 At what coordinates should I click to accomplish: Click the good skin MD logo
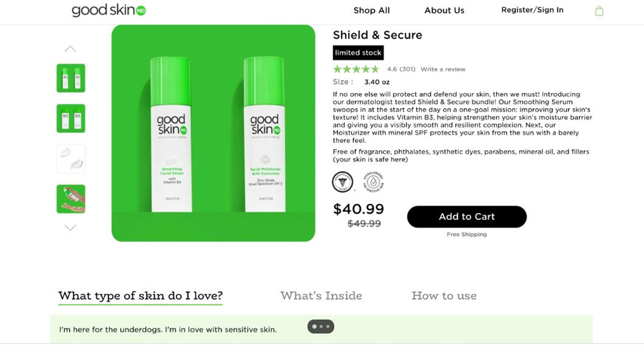109,10
